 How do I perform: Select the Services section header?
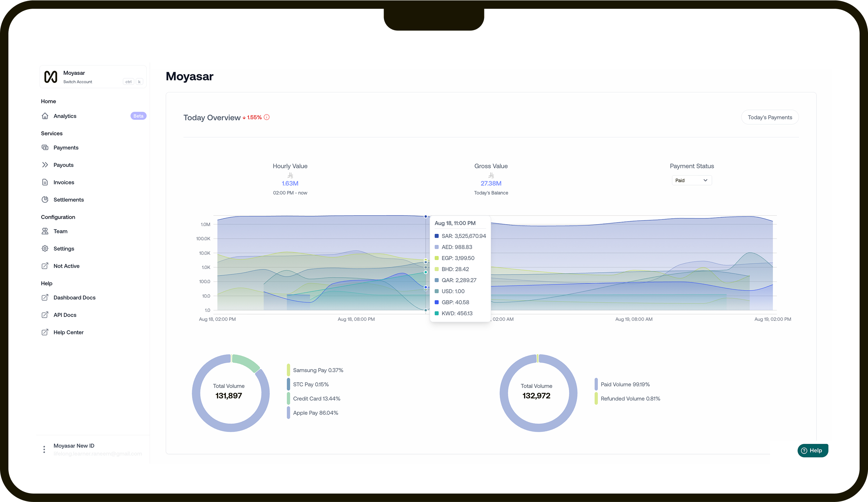click(x=51, y=133)
